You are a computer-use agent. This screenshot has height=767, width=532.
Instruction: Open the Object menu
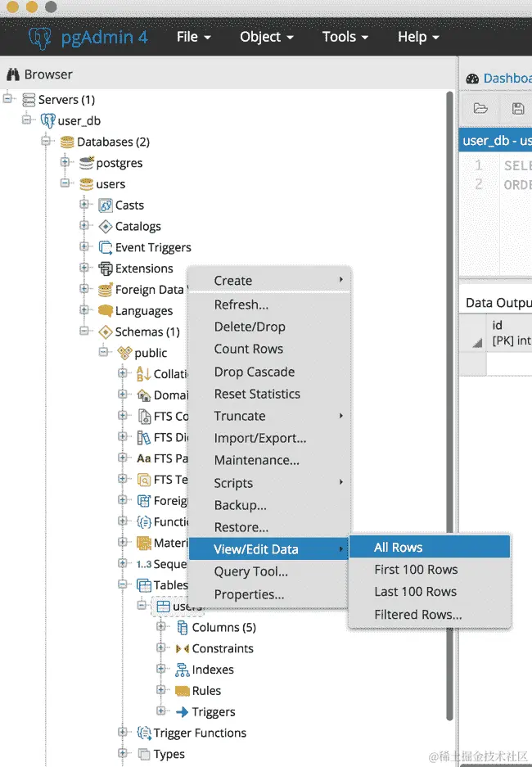(267, 37)
